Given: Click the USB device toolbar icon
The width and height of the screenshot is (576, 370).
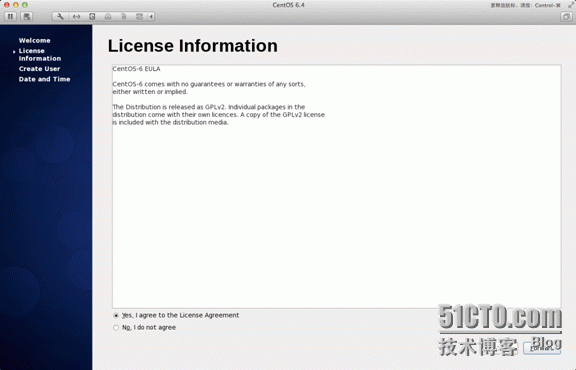Looking at the screenshot, I should [x=123, y=17].
